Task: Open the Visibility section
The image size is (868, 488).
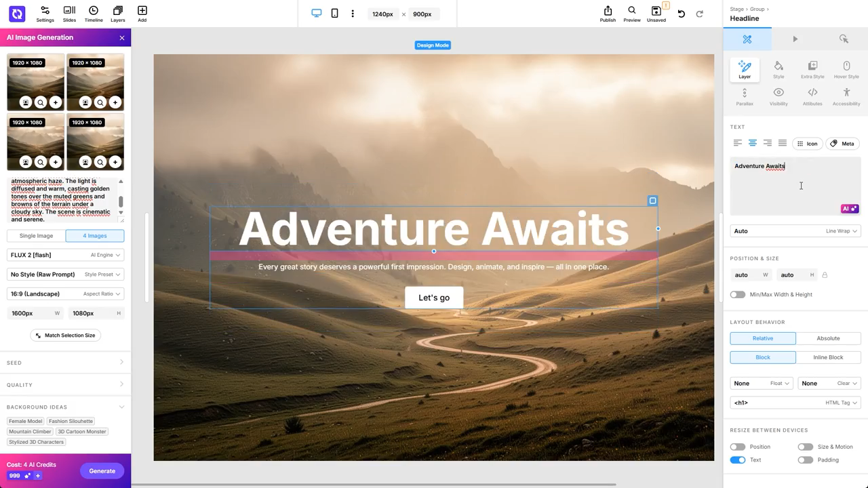Action: click(778, 96)
